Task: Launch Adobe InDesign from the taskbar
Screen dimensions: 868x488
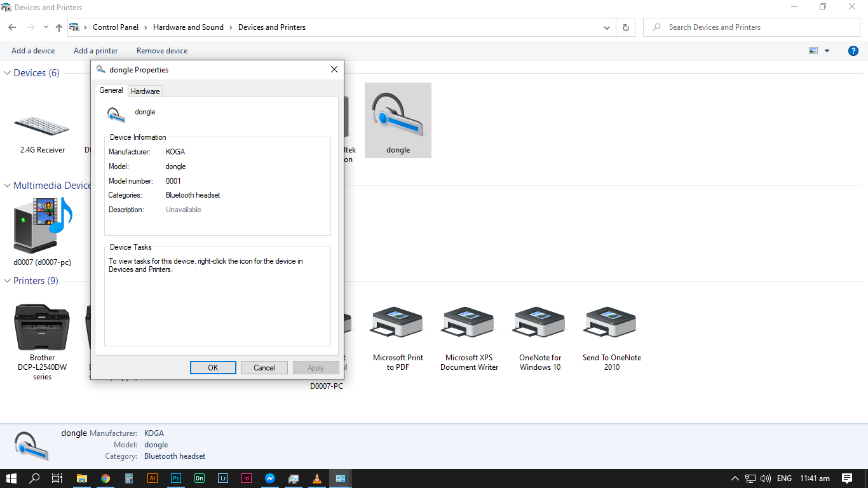Action: (x=247, y=478)
